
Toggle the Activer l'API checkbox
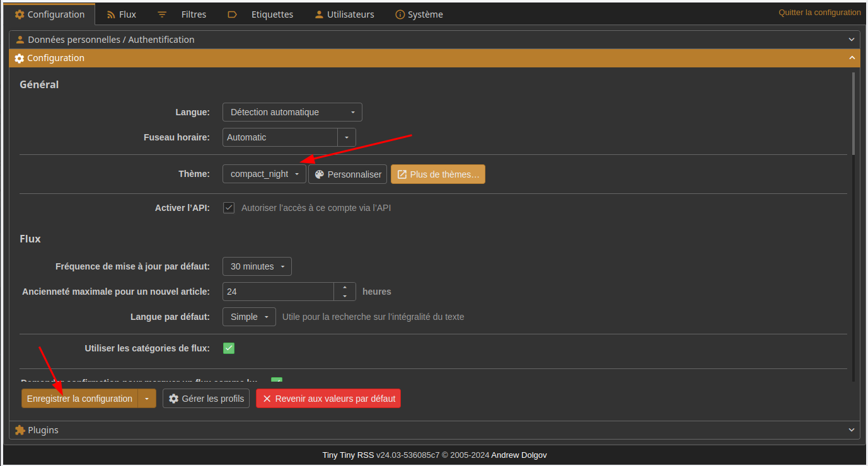229,208
